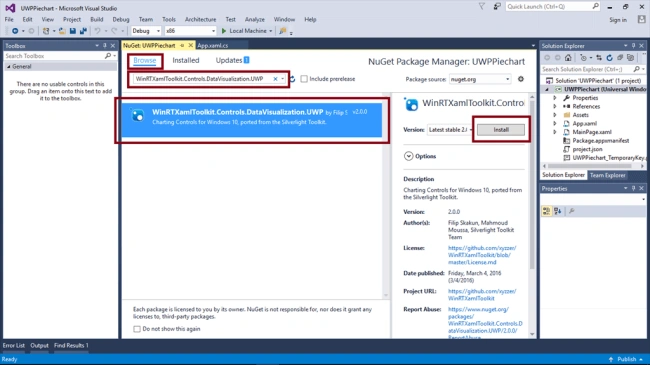Open the Error List tab
Image resolution: width=650 pixels, height=365 pixels.
[x=14, y=346]
